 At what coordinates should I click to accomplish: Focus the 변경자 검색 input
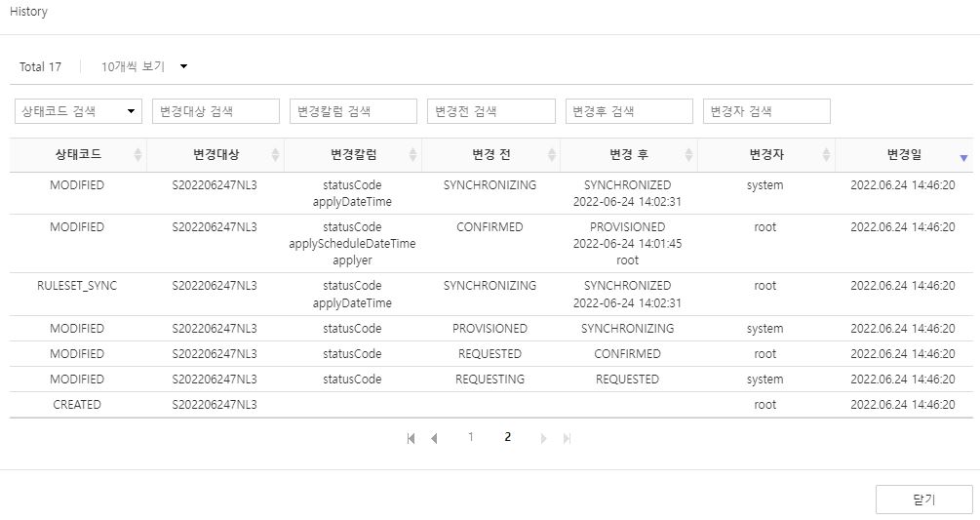pyautogui.click(x=766, y=111)
